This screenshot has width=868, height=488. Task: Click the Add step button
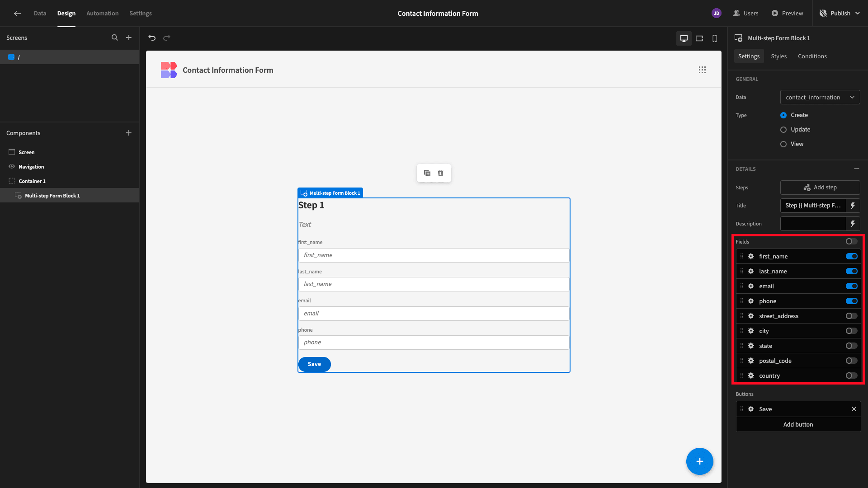pos(820,188)
